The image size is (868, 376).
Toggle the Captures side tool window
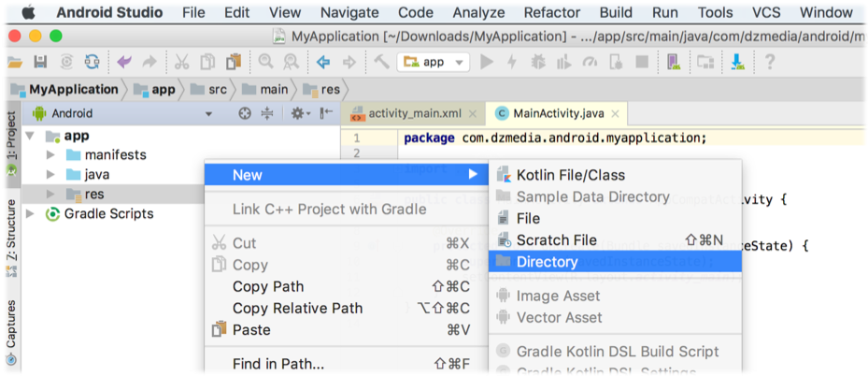click(11, 331)
